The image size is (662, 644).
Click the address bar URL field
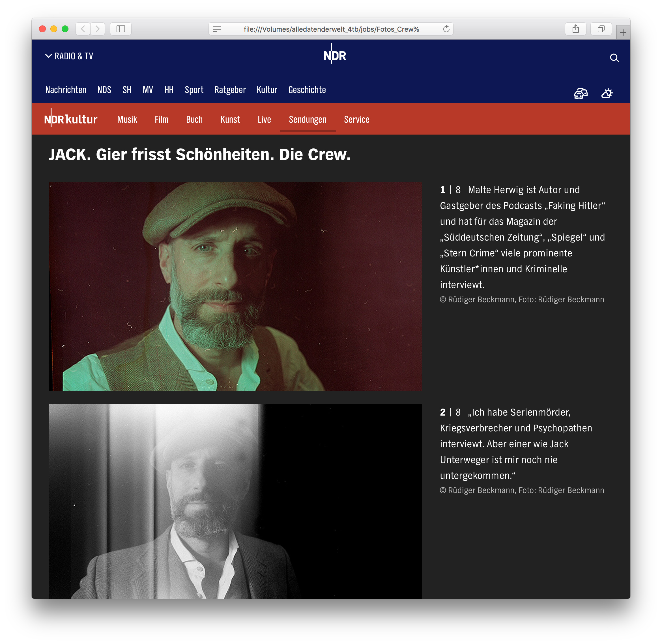tap(331, 29)
